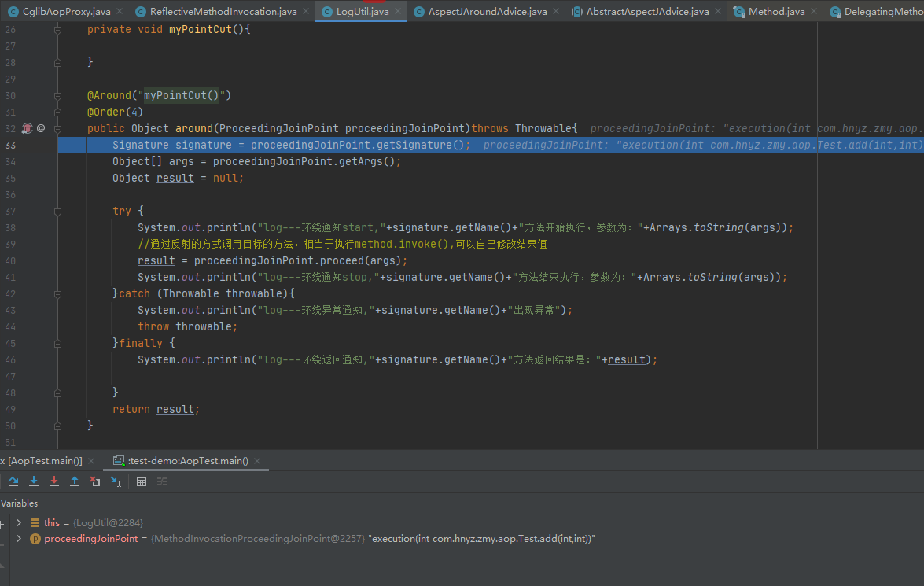
Task: Click the Step Over debugger icon
Action: [13, 481]
